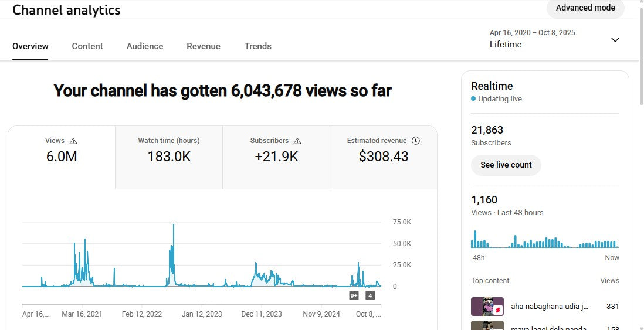Viewport: 644px width, 330px height.
Task: Click the warning triangle next to Subscribers
Action: (x=297, y=141)
